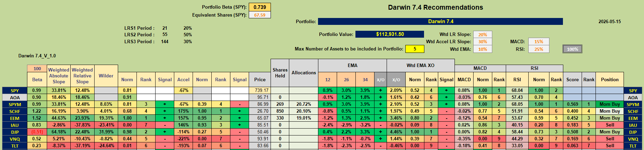Click the DJP score cell 0.508
The width and height of the screenshot is (644, 150).
pyautogui.click(x=572, y=132)
